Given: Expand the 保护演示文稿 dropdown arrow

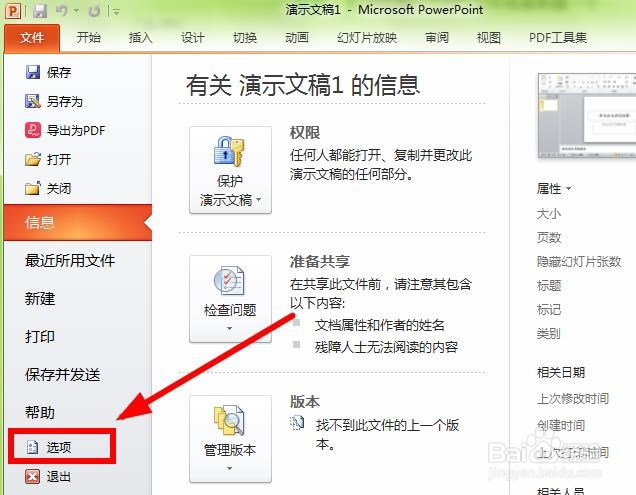Looking at the screenshot, I should coord(258,200).
